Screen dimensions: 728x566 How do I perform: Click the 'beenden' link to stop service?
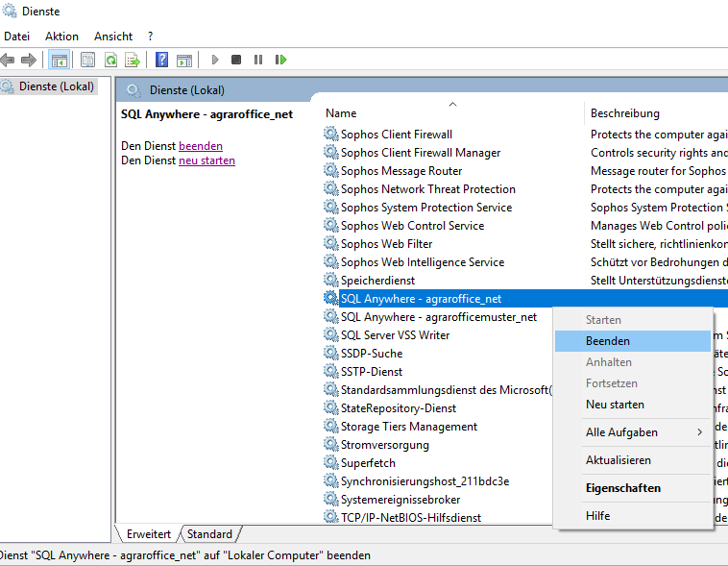coord(201,146)
